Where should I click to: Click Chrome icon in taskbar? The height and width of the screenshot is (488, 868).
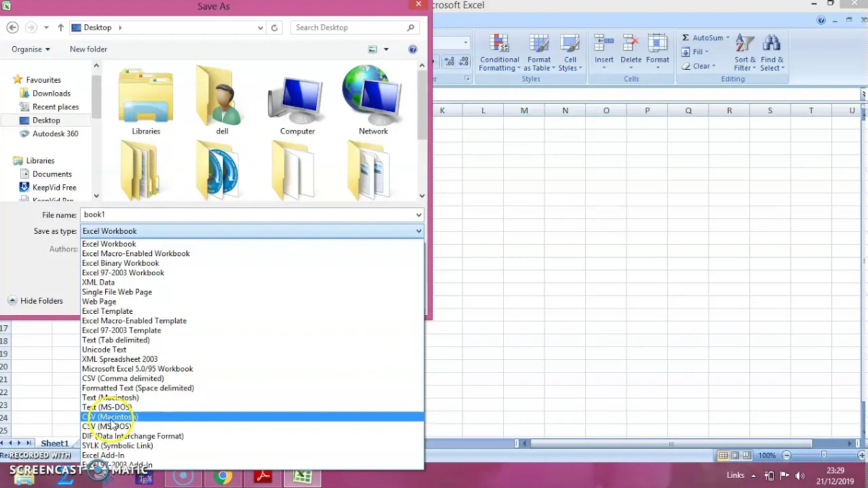point(223,476)
